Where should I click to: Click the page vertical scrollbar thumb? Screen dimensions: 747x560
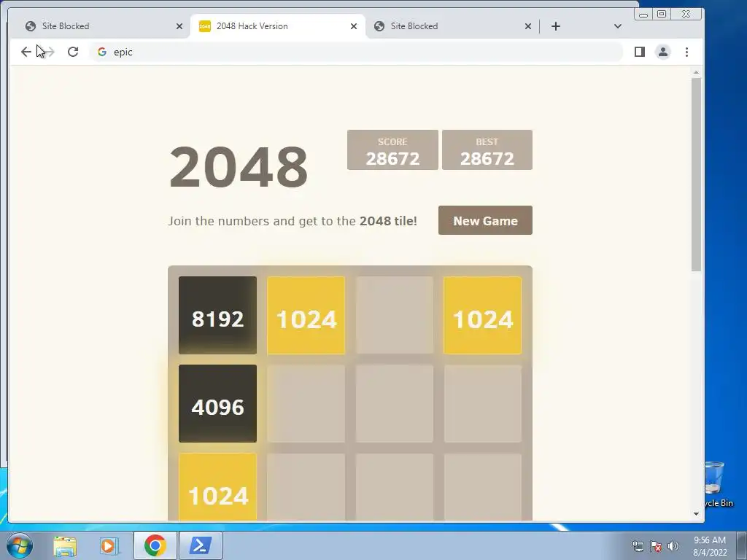(696, 175)
